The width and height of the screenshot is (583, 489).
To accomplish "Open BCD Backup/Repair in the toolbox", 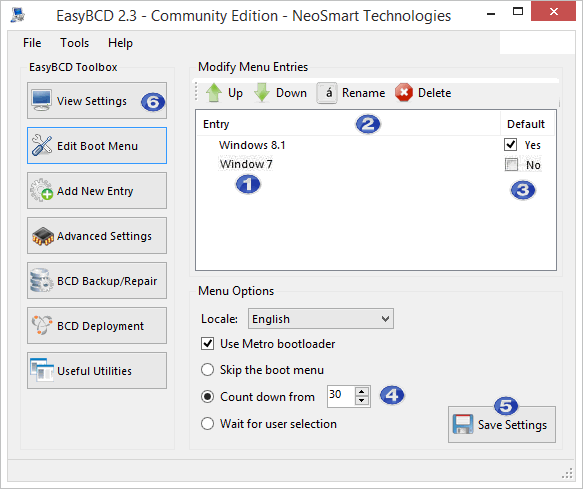I will [97, 280].
